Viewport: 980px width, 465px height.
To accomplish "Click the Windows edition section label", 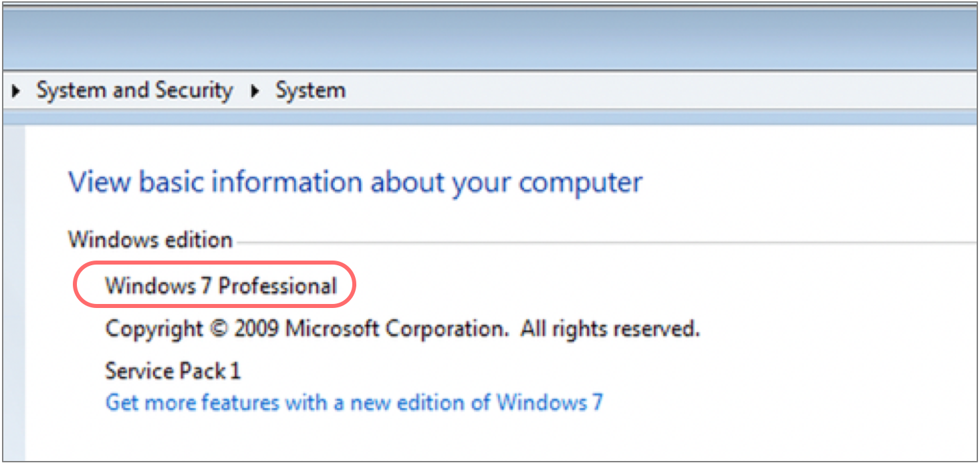I will [x=150, y=239].
